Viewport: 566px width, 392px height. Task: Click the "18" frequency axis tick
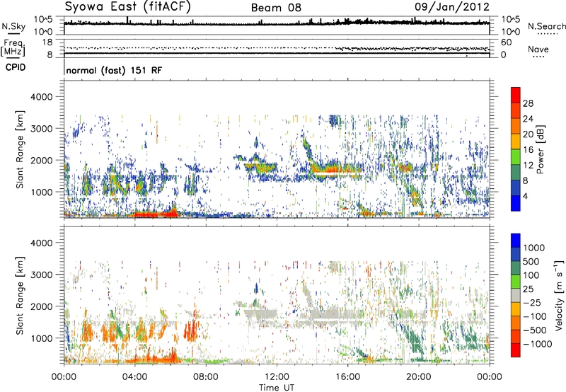click(x=47, y=42)
